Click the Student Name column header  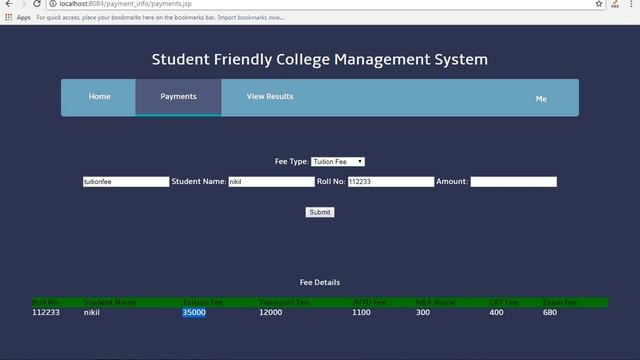(110, 302)
